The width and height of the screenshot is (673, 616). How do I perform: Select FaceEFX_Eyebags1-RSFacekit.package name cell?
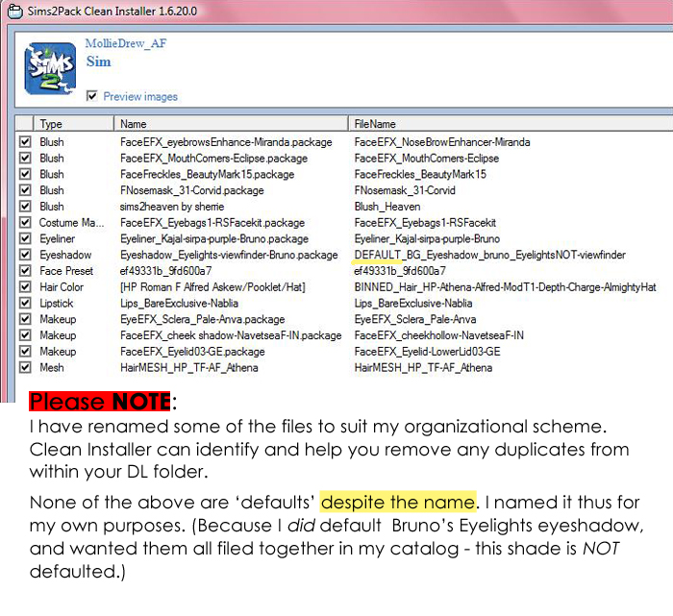click(212, 223)
